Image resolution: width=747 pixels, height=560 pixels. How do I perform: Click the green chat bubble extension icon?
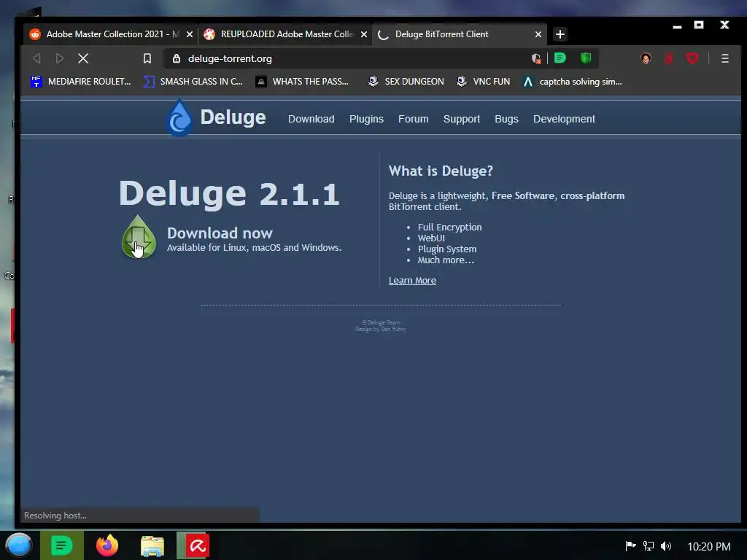point(560,58)
